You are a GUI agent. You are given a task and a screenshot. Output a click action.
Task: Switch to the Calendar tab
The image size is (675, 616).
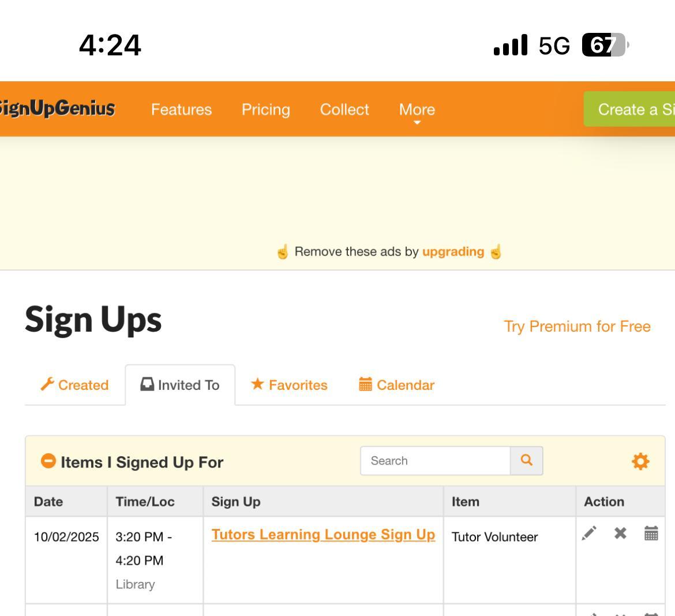396,385
